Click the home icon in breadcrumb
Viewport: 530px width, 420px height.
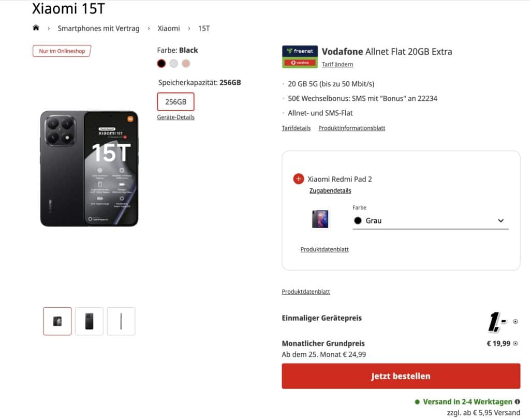click(x=36, y=28)
